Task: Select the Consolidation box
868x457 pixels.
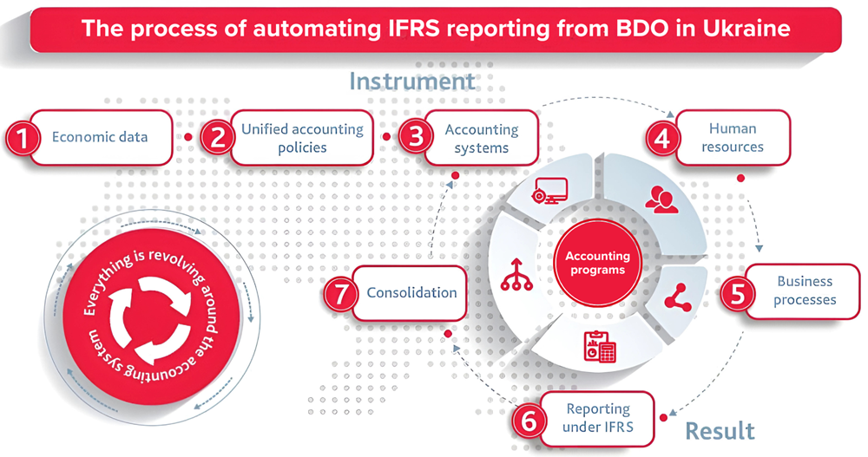Action: 409,293
